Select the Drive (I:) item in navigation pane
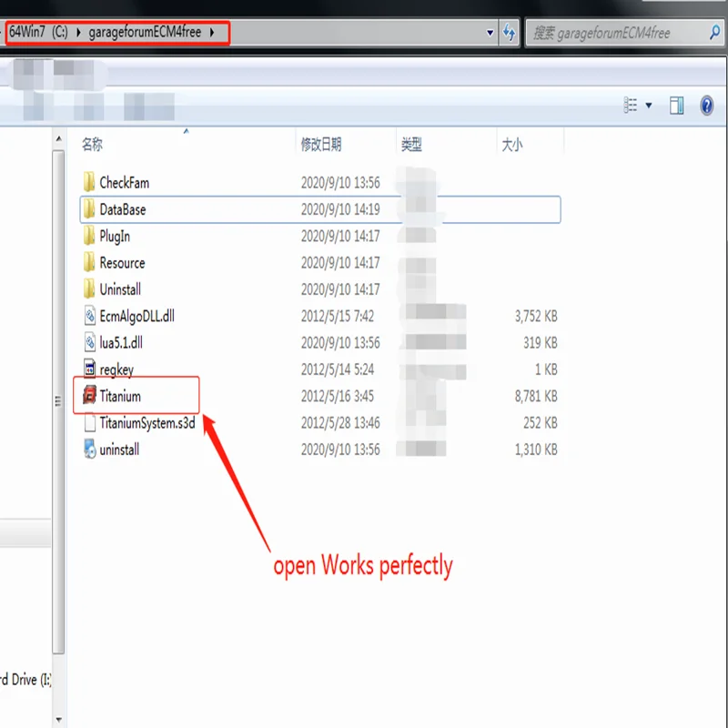Screen dimensions: 728x728 25,679
